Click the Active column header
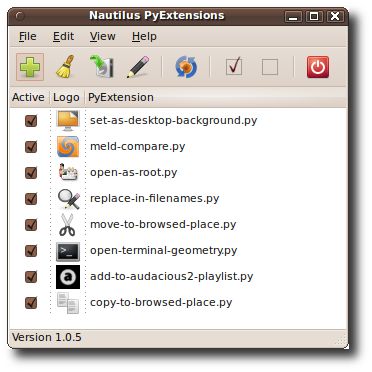Viewport: 372px width, 372px height. (x=28, y=97)
